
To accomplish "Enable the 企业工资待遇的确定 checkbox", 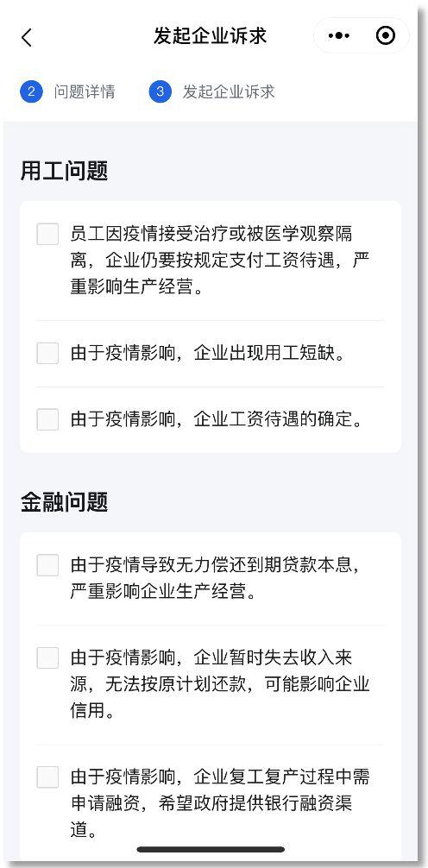I will [47, 419].
